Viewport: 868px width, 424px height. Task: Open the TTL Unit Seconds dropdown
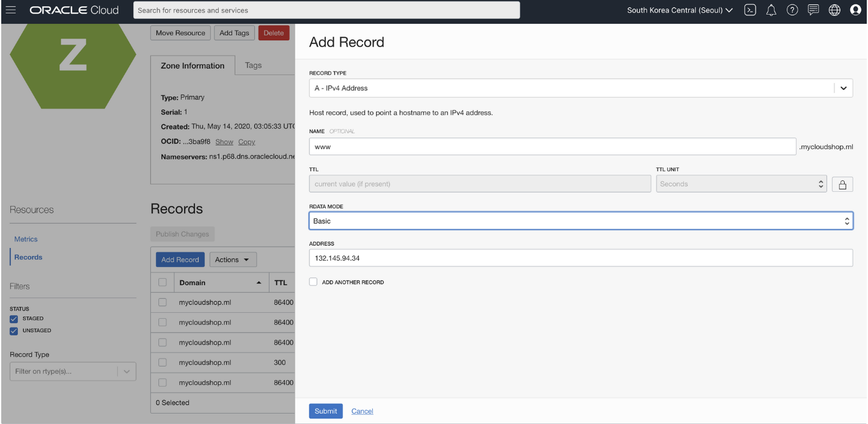[741, 184]
